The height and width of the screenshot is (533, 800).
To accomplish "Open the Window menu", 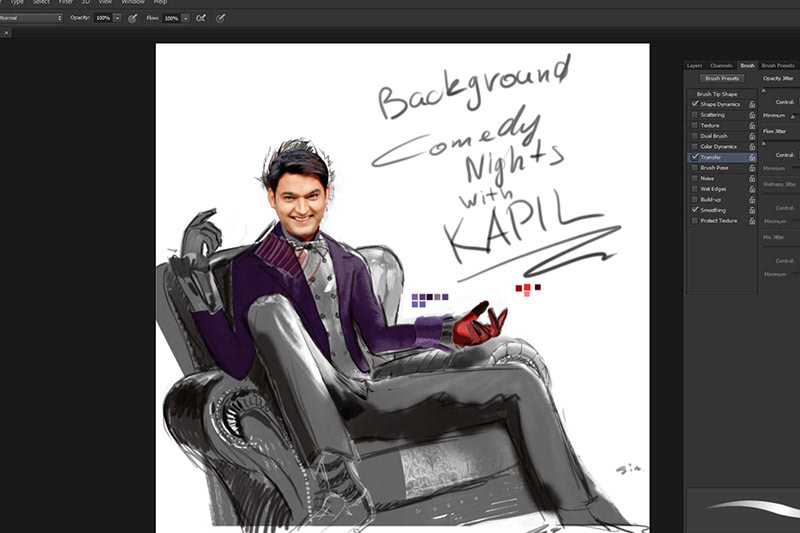I will coord(133,2).
